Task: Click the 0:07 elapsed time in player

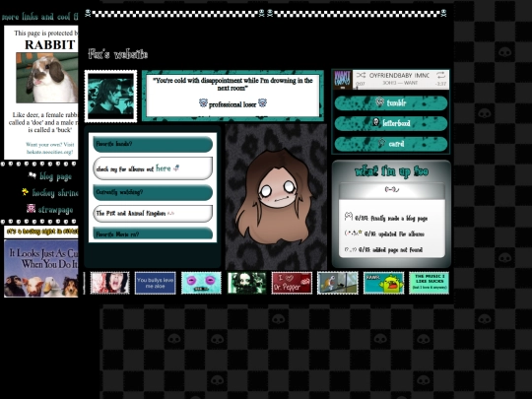Action: tap(361, 84)
